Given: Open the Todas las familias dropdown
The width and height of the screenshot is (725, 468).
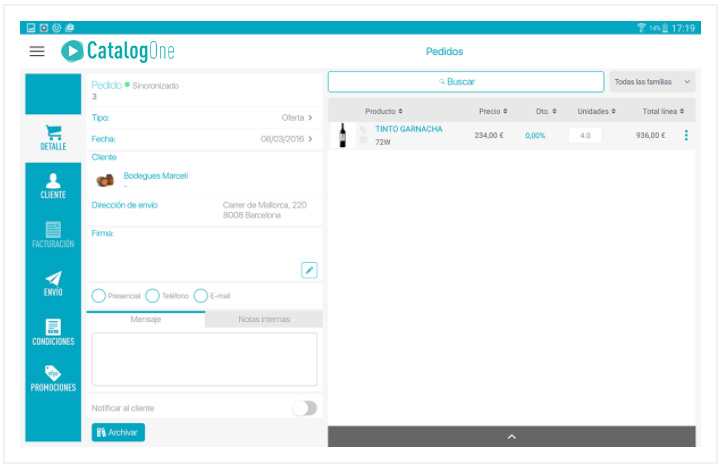Looking at the screenshot, I should 653,81.
